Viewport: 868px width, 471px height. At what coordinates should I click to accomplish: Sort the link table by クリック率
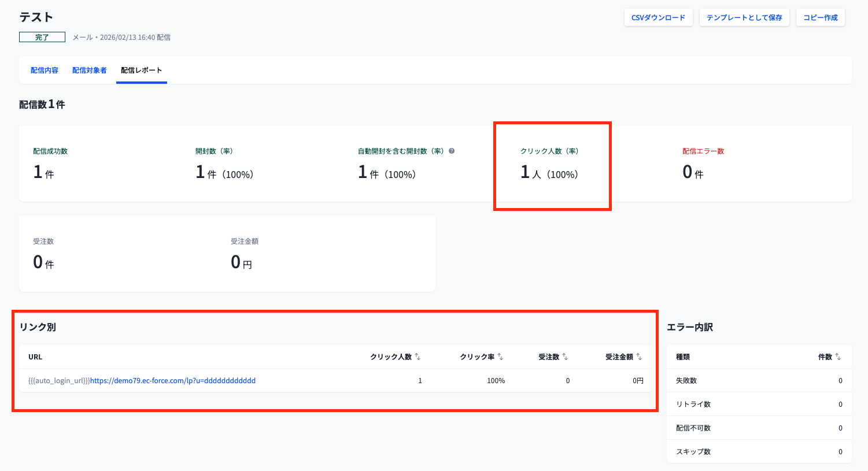(500, 357)
